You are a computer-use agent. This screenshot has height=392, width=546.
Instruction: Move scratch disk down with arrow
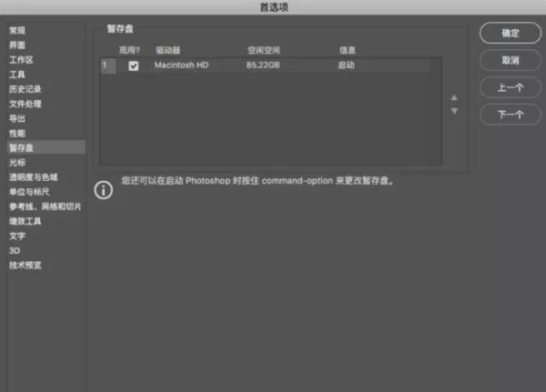454,111
